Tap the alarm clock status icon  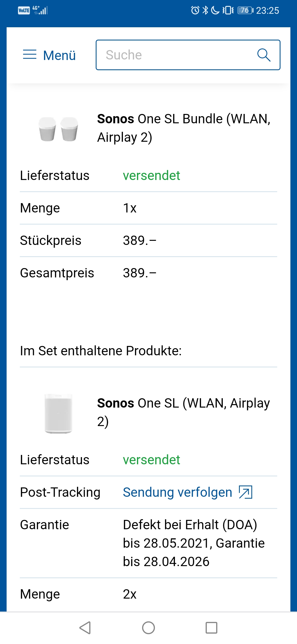pyautogui.click(x=195, y=10)
